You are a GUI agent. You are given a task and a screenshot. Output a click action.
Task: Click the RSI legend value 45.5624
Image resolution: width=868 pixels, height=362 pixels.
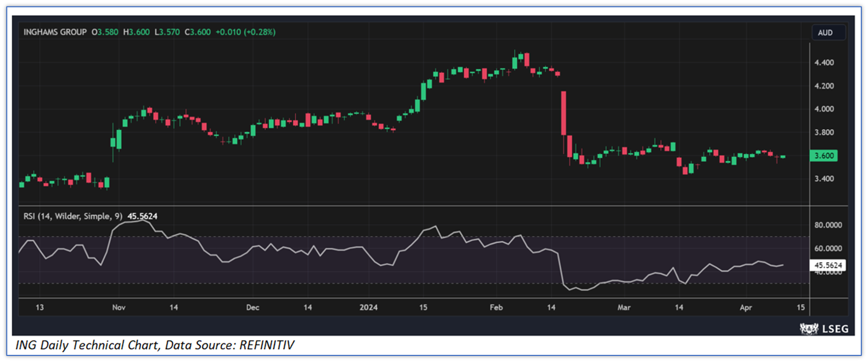click(x=142, y=216)
